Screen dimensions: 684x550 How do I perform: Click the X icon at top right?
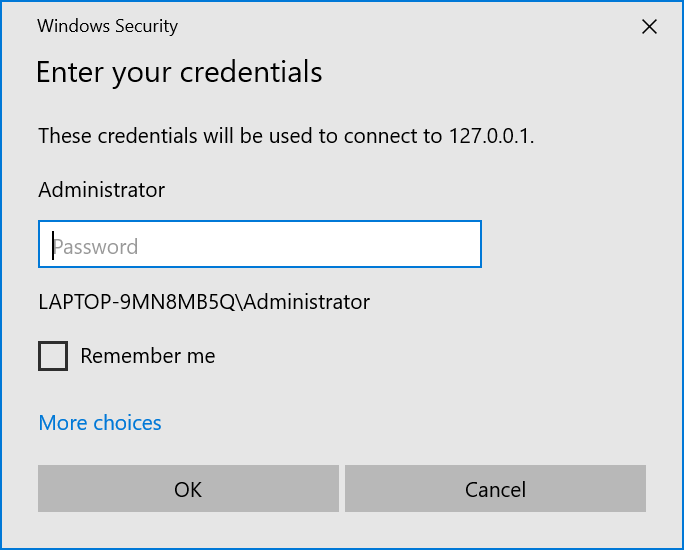point(649,27)
